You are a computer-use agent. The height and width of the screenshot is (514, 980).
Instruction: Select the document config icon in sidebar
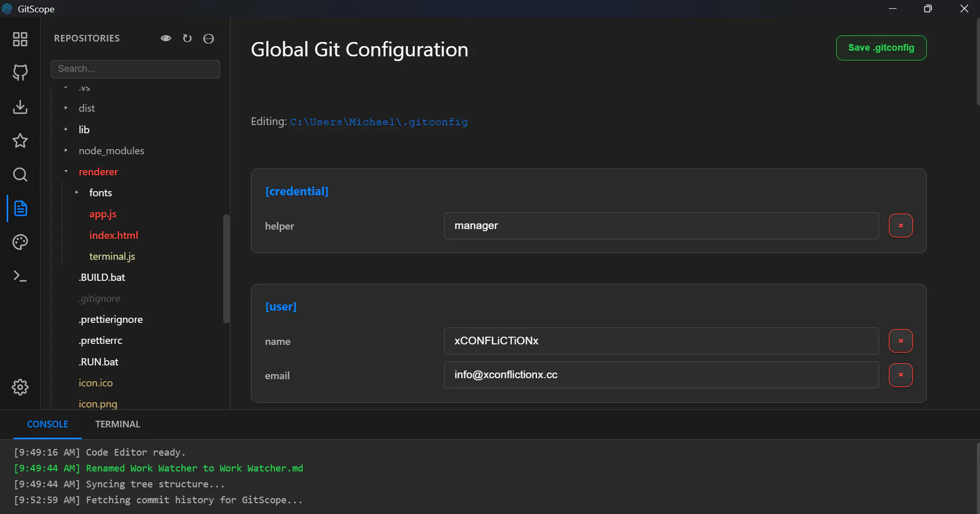[x=20, y=209]
